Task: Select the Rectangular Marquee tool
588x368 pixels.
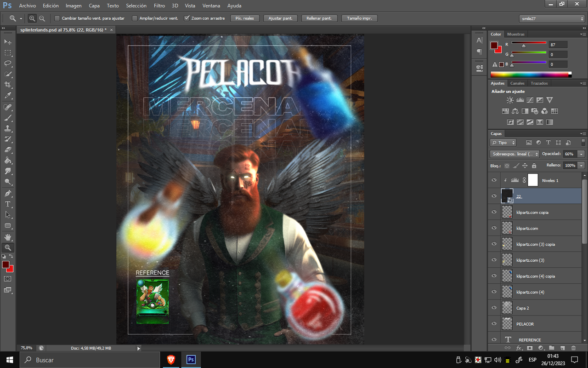Action: [8, 53]
